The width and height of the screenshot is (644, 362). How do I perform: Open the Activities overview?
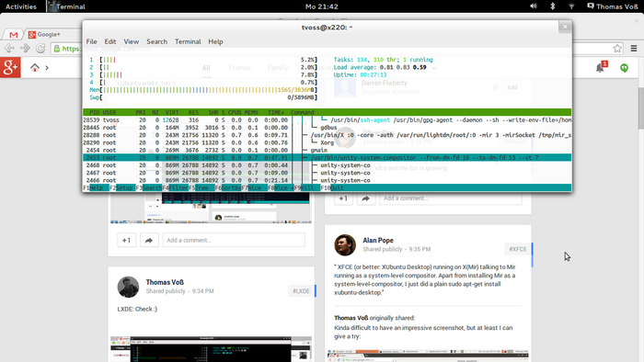(x=21, y=6)
